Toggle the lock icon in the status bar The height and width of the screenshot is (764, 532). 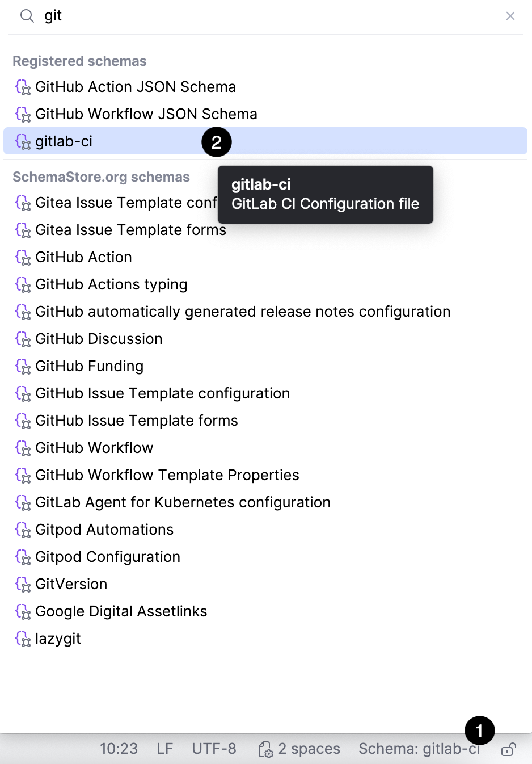(x=509, y=749)
